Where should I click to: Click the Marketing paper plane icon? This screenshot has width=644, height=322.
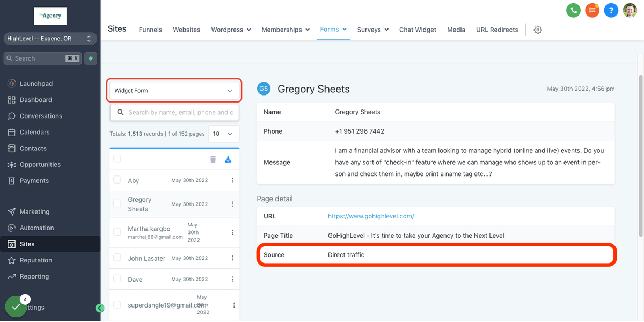pyautogui.click(x=12, y=212)
